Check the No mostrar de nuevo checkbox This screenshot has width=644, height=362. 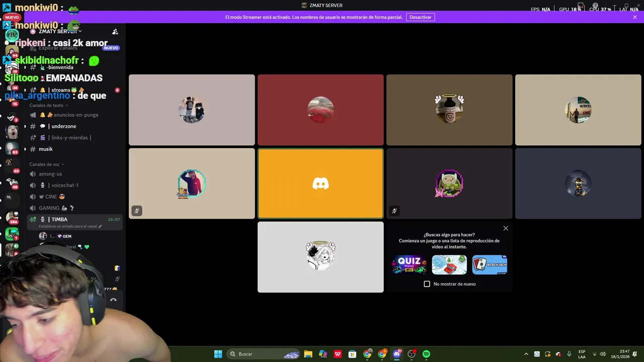pos(427,284)
